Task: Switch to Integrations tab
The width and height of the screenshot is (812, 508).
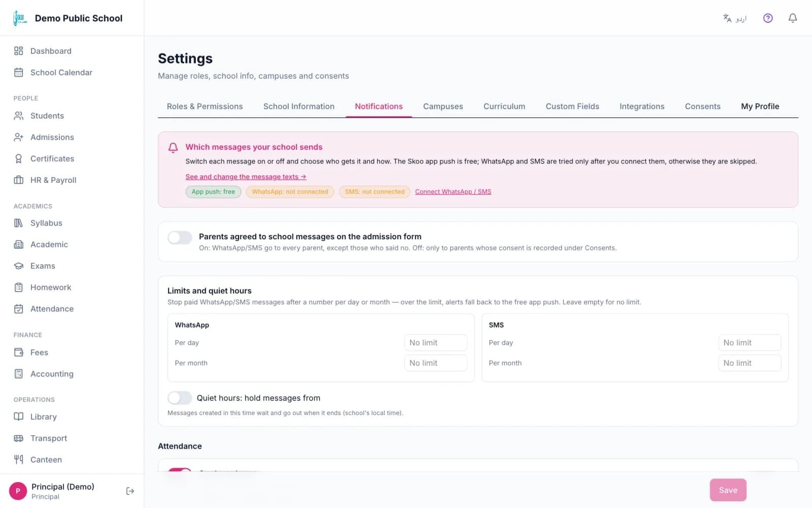Action: [642, 106]
